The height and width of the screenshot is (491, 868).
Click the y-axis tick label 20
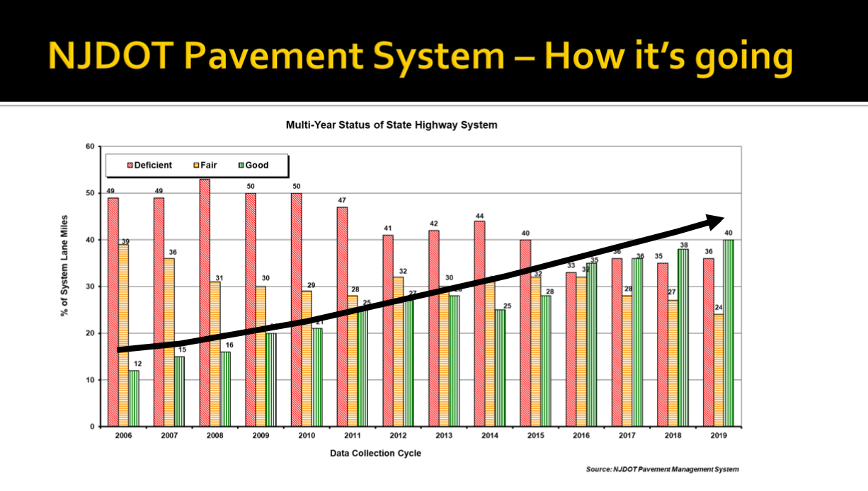tap(90, 333)
